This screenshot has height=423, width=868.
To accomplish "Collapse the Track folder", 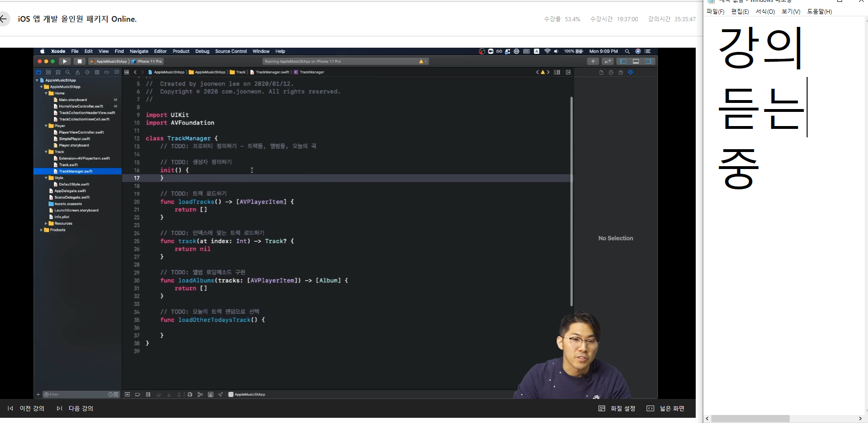I will pos(46,152).
